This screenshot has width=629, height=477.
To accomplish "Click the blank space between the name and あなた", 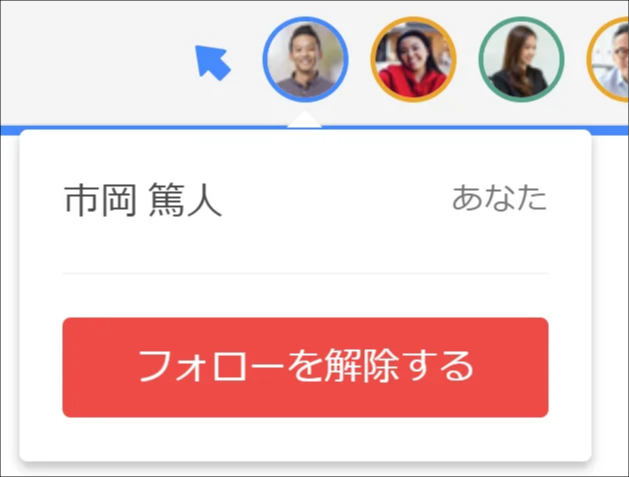I will pyautogui.click(x=337, y=199).
